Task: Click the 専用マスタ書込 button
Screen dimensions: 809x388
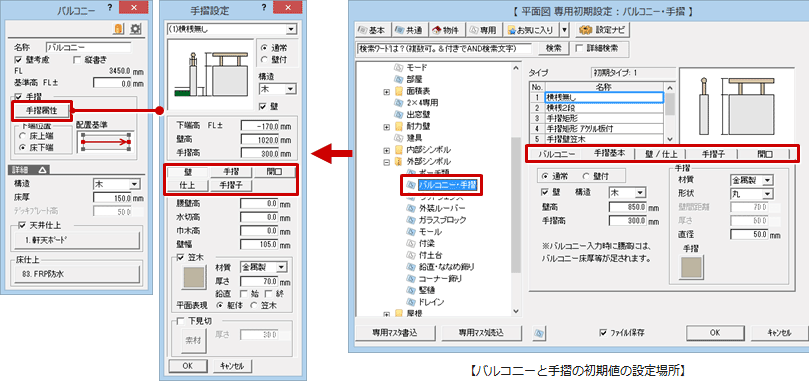Action: tap(395, 333)
